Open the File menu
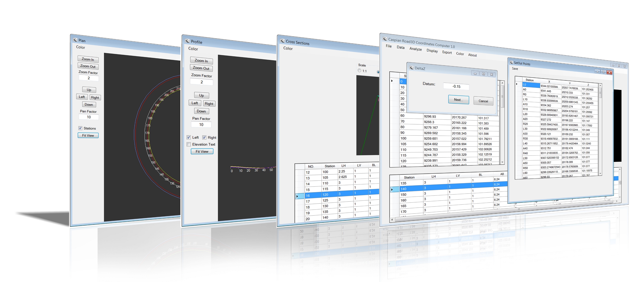 pyautogui.click(x=389, y=46)
